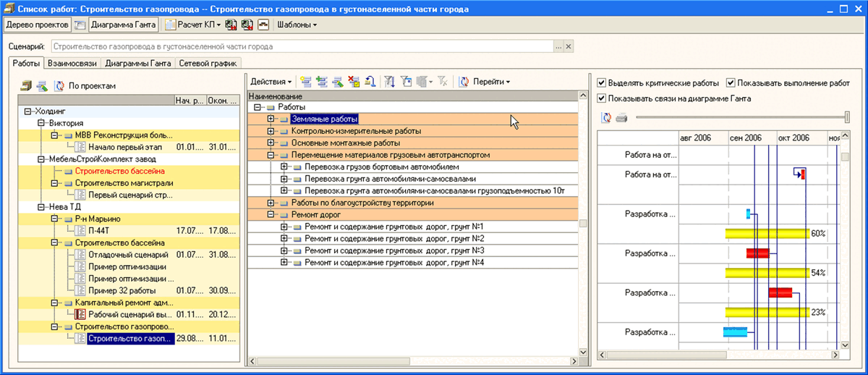Click the add group icon with green plus
Image resolution: width=868 pixels, height=375 pixels.
322,82
